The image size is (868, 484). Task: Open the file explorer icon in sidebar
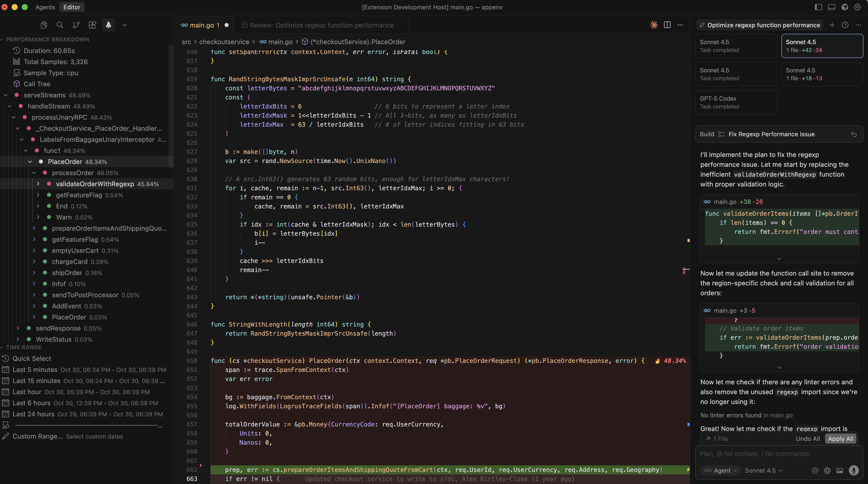43,25
